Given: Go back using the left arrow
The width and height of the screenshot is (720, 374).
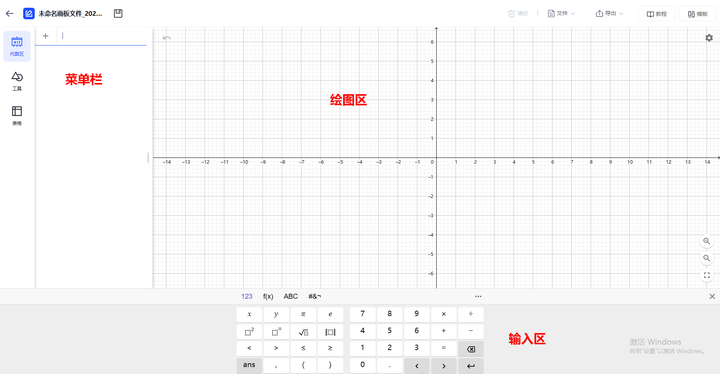Looking at the screenshot, I should click(10, 14).
